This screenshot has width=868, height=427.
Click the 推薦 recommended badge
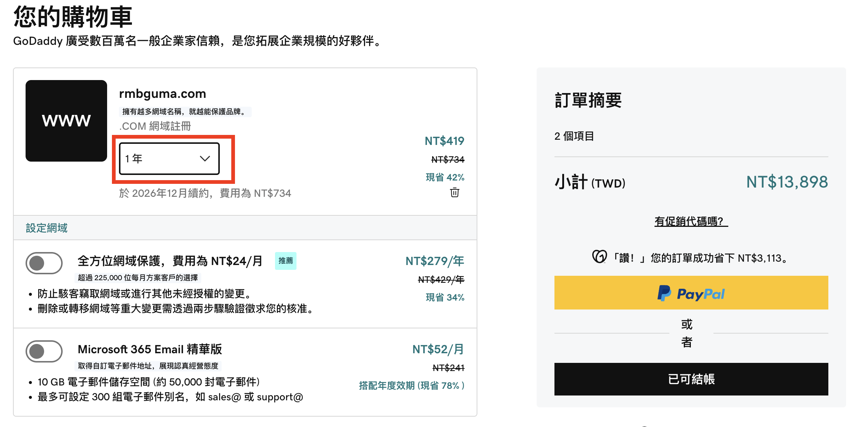tap(285, 261)
